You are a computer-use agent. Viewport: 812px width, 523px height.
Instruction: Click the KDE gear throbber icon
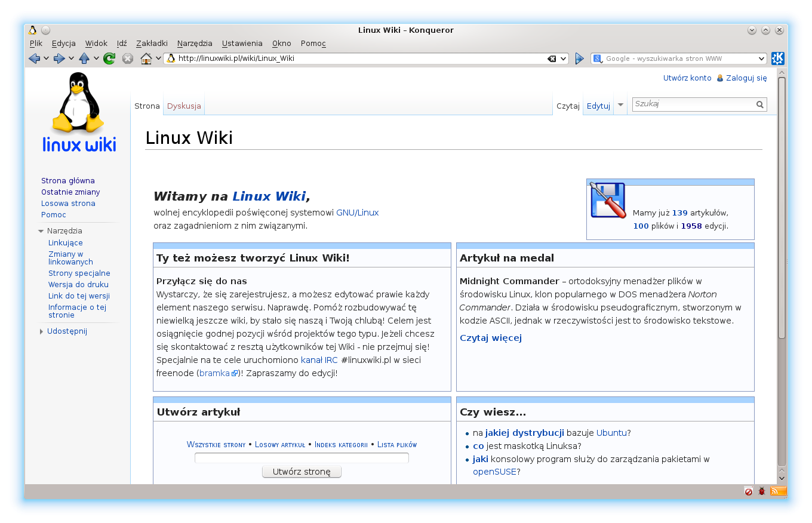point(778,59)
